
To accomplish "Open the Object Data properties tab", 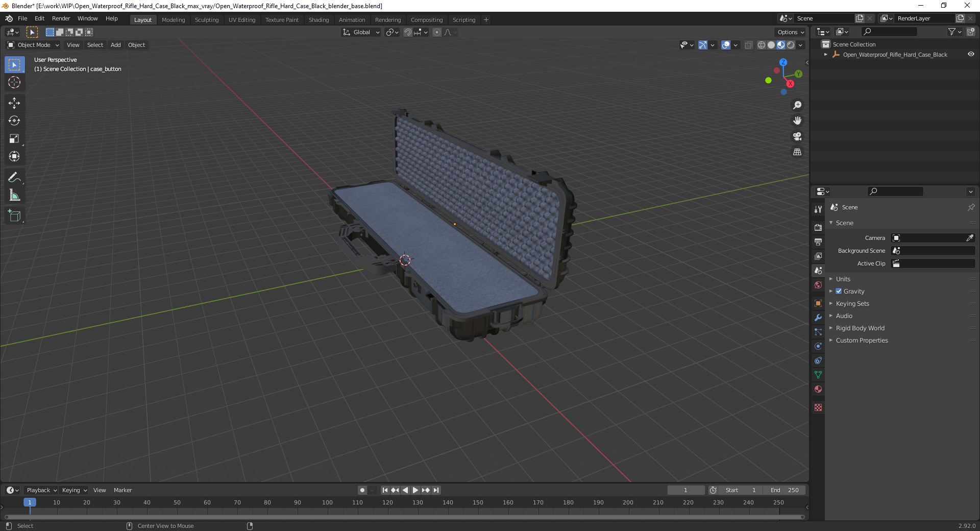I will pos(818,375).
